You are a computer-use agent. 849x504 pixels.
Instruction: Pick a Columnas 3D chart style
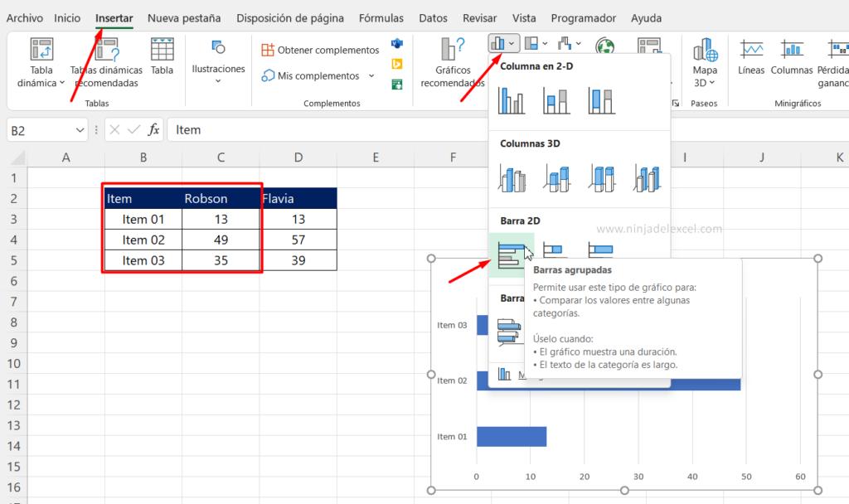click(x=512, y=177)
